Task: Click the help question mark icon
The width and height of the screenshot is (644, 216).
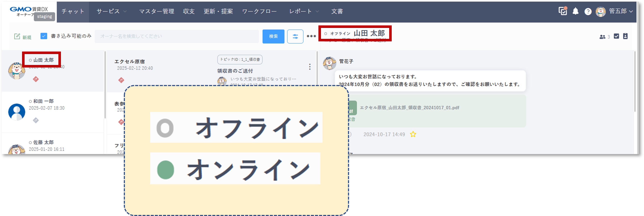Action: [588, 11]
